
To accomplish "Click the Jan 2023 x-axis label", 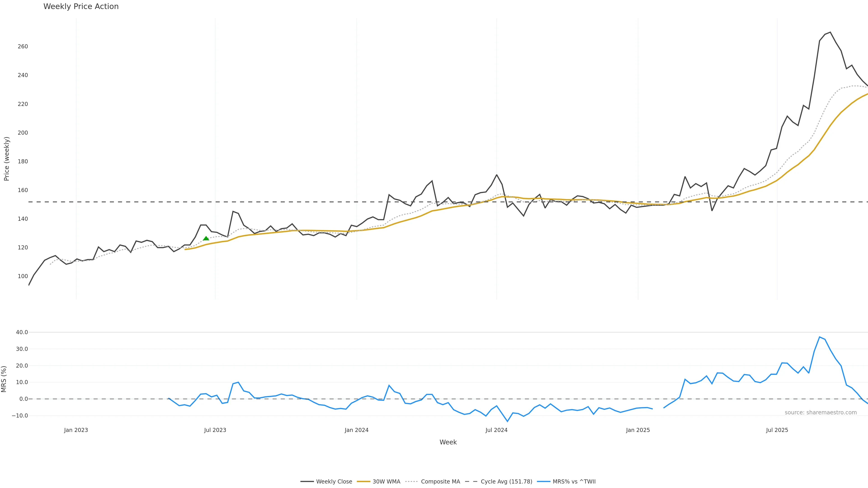I will 76,430.
